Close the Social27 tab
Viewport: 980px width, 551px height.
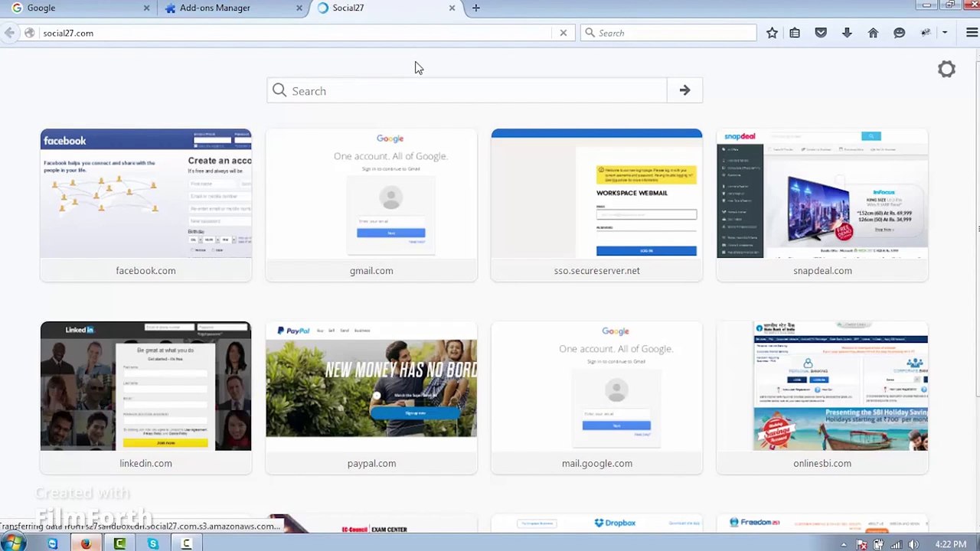pyautogui.click(x=452, y=8)
